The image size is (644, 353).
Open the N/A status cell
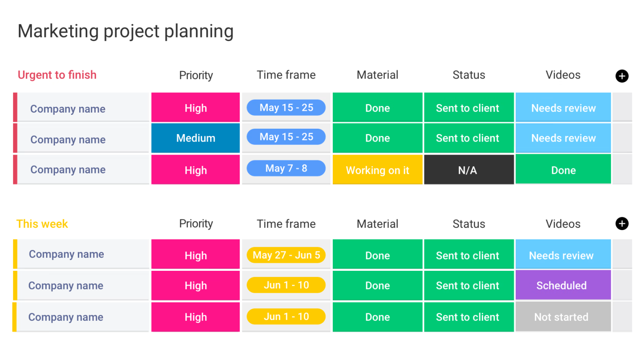coord(468,170)
